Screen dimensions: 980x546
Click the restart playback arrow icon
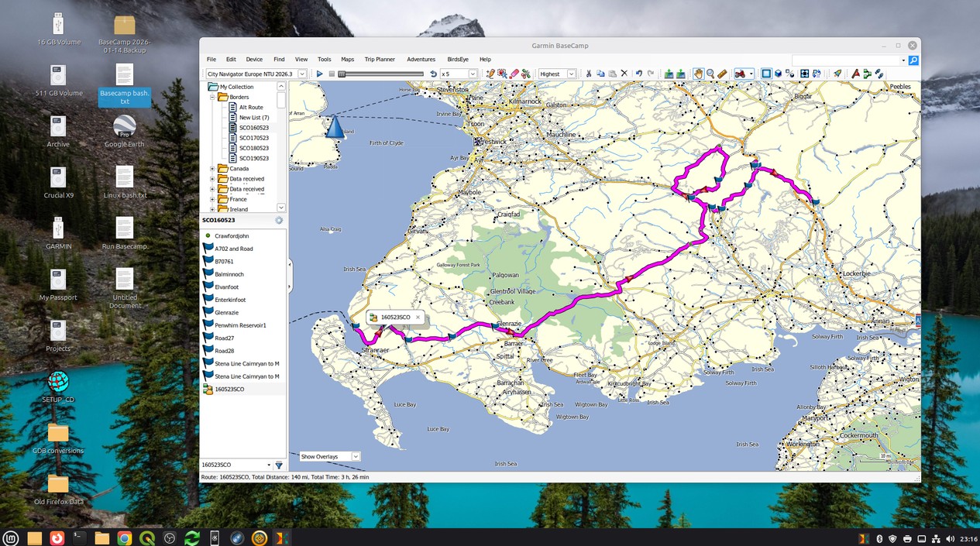433,74
